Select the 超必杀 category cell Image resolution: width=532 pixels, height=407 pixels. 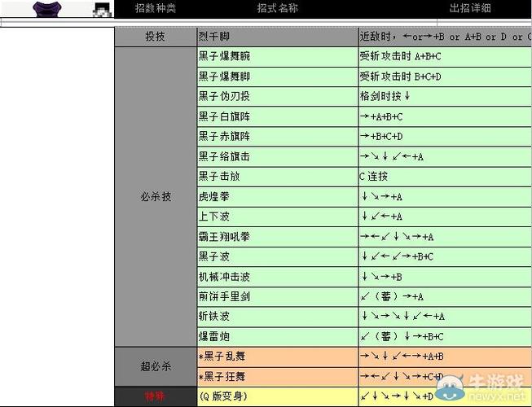tap(155, 367)
